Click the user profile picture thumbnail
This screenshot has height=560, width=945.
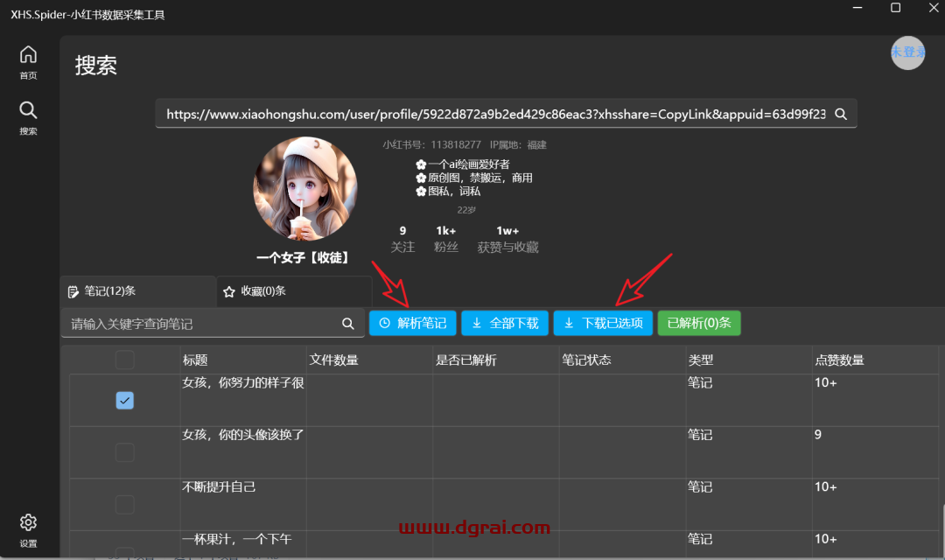(x=305, y=189)
